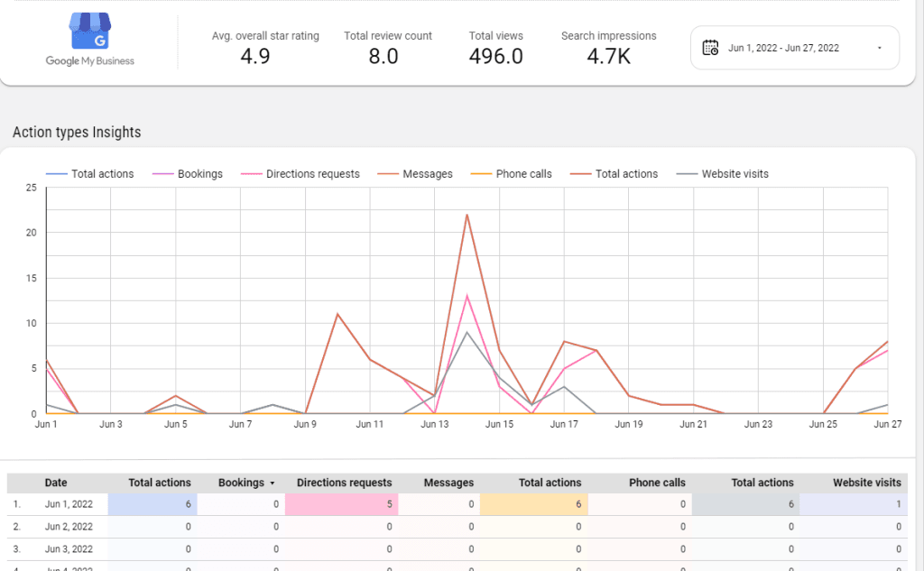This screenshot has width=924, height=571.
Task: Click the Total review count 8.0 scorecard
Action: pos(387,47)
